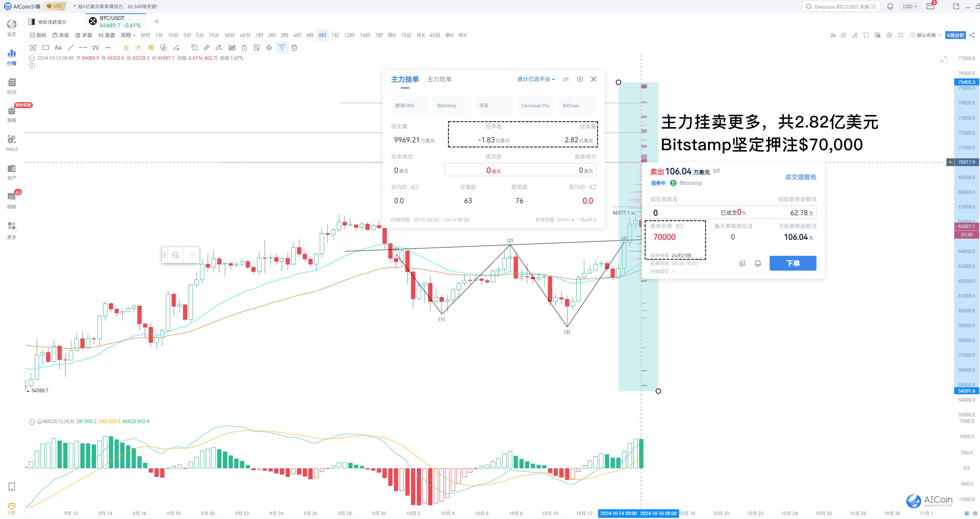980x519 pixels.
Task: Open the 统计已选平台 dropdown
Action: click(x=536, y=79)
